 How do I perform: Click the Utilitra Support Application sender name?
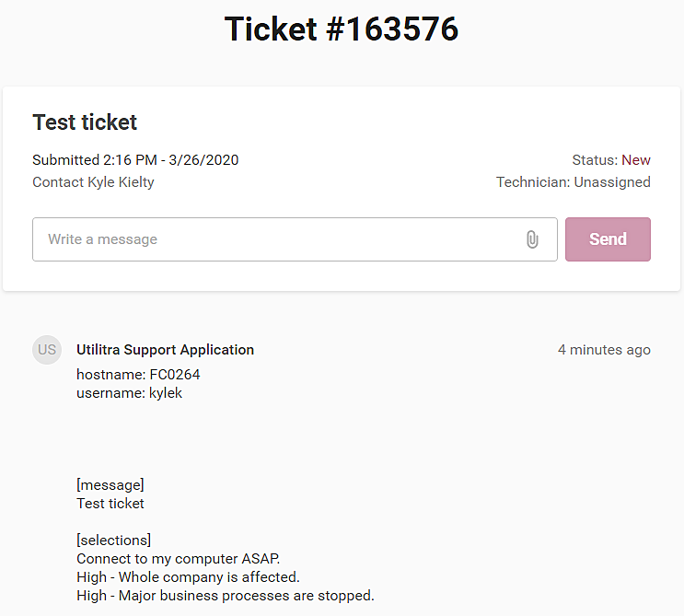(x=165, y=350)
